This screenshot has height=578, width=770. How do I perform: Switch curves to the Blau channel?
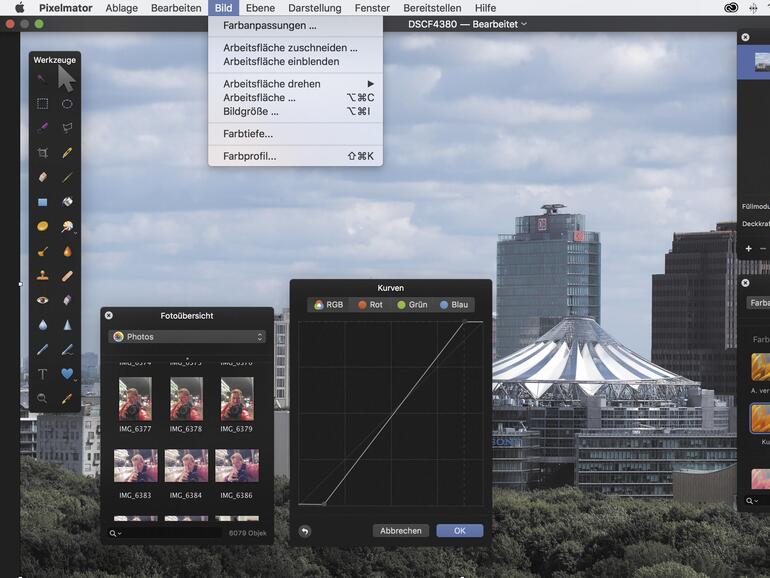click(454, 304)
